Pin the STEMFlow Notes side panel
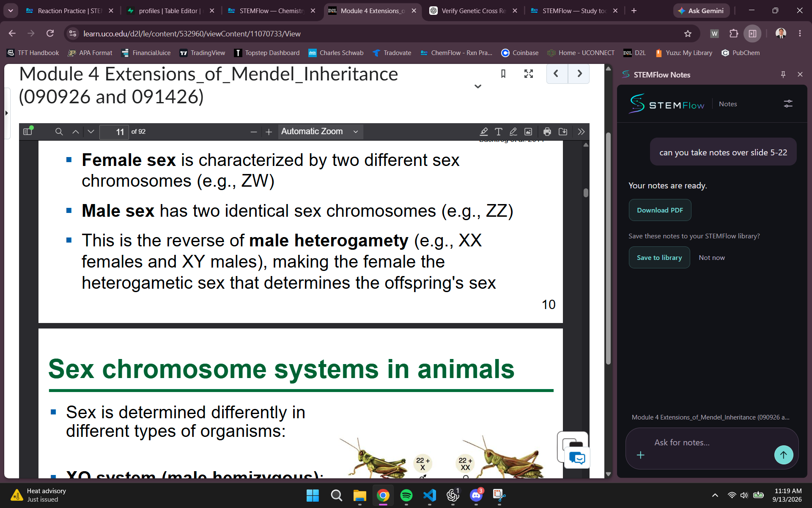The height and width of the screenshot is (508, 812). pyautogui.click(x=783, y=75)
